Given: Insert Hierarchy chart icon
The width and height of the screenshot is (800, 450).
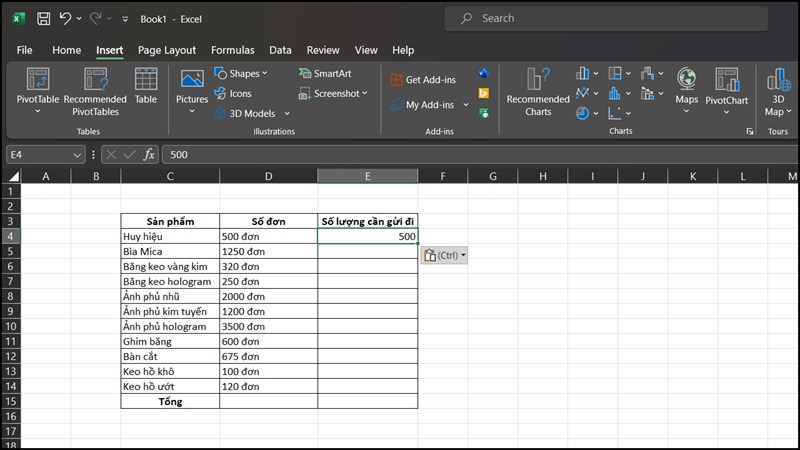Looking at the screenshot, I should 615,73.
